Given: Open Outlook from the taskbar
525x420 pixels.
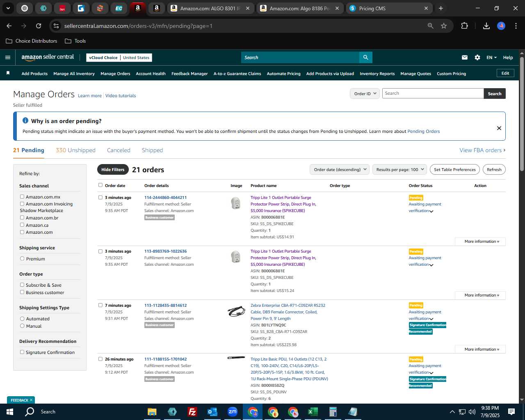Looking at the screenshot, I should tap(212, 412).
